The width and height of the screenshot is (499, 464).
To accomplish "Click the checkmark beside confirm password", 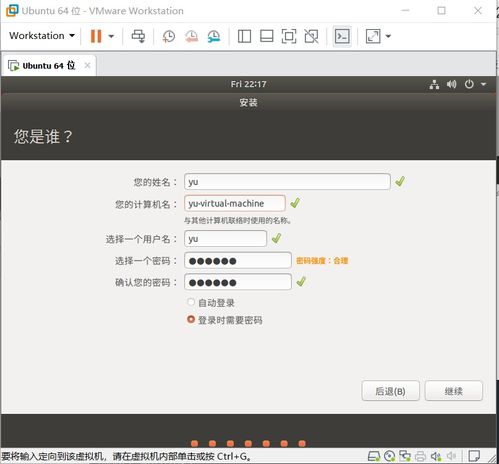I will coord(301,282).
